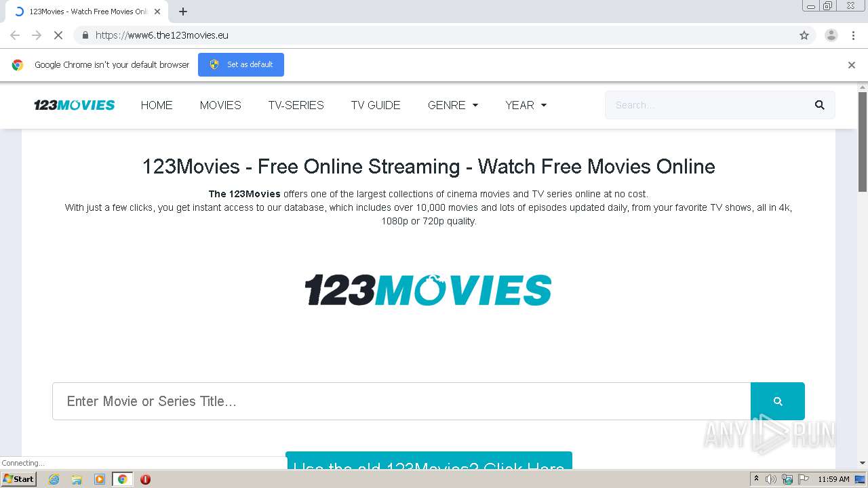The height and width of the screenshot is (488, 868).
Task: Open Action Center flag icon
Action: pyautogui.click(x=804, y=479)
